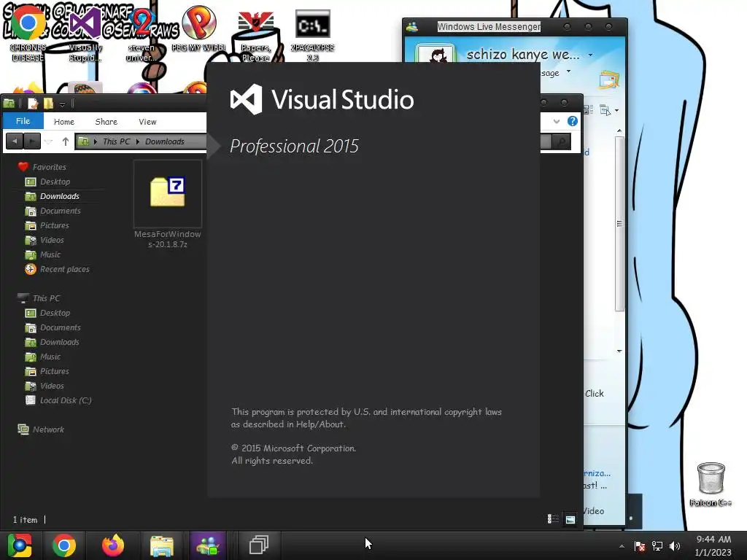Screen dimensions: 747x560
Task: Launch Chrome from the taskbar
Action: click(64, 545)
